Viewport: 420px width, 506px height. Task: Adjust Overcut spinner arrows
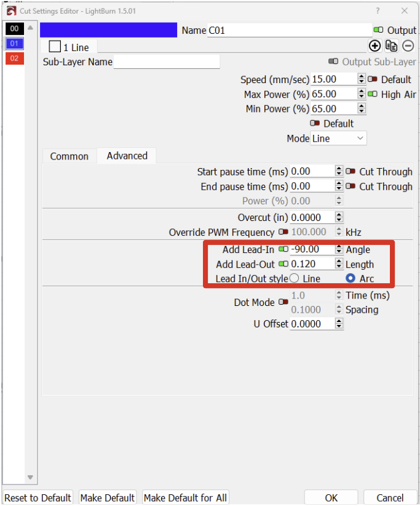tap(338, 217)
